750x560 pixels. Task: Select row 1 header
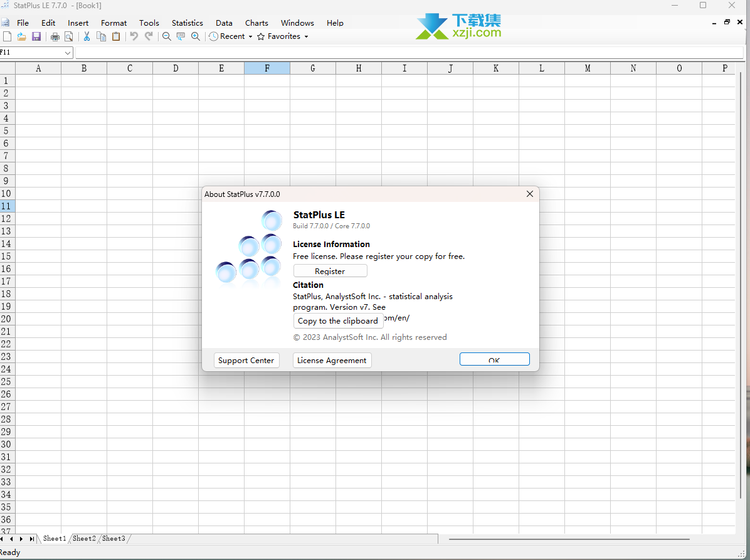[x=8, y=81]
